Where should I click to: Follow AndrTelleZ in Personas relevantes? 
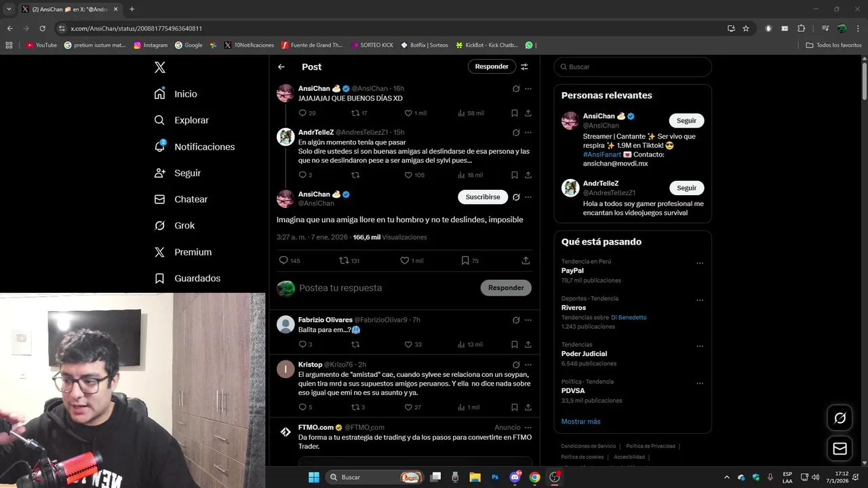pos(686,188)
